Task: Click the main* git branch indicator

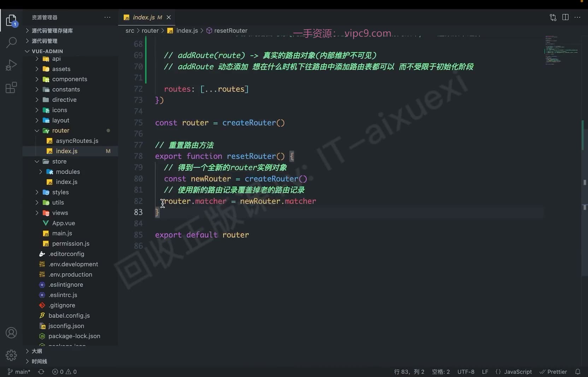Action: 19,372
